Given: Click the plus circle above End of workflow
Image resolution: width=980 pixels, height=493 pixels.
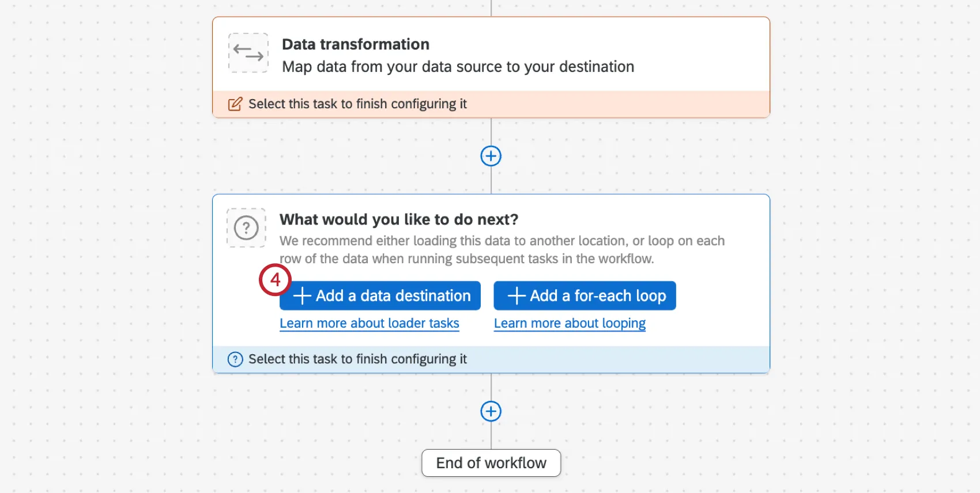Looking at the screenshot, I should tap(491, 411).
